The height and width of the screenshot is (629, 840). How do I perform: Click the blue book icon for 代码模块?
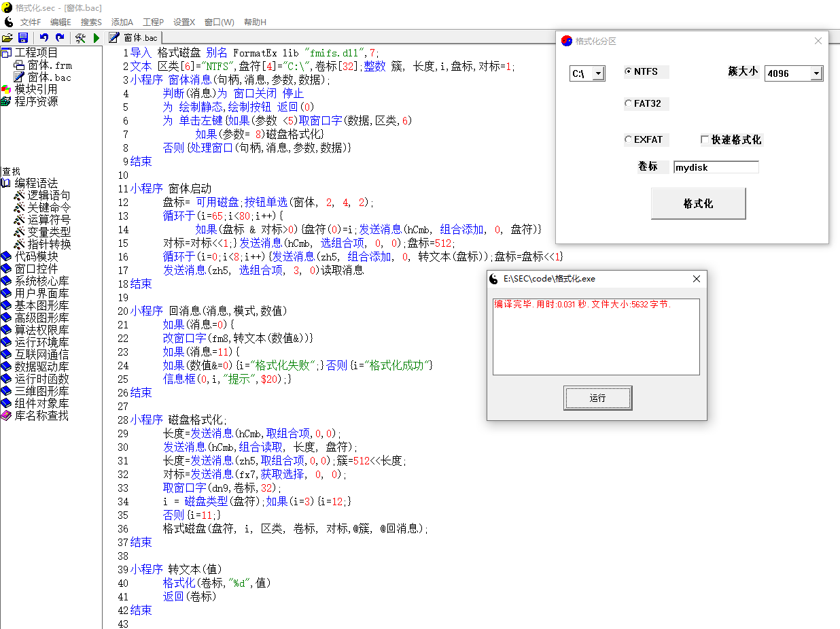click(x=6, y=256)
